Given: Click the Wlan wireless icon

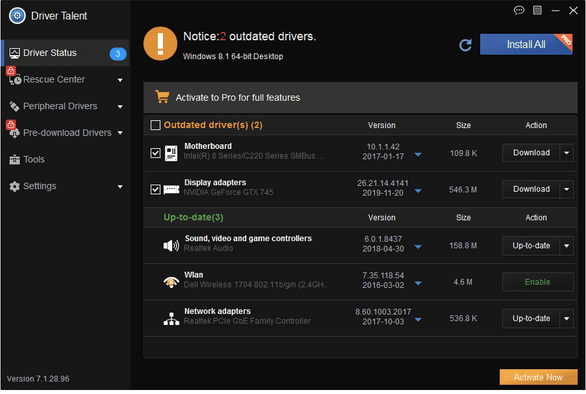Looking at the screenshot, I should 171,281.
